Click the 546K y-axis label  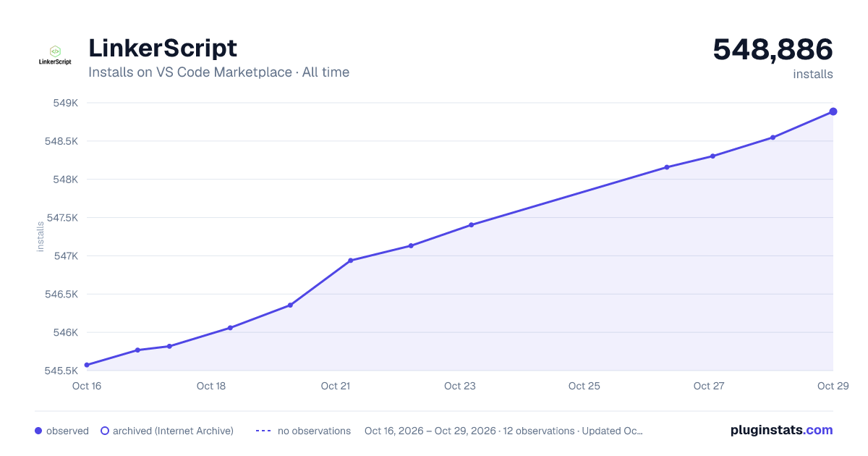[66, 333]
